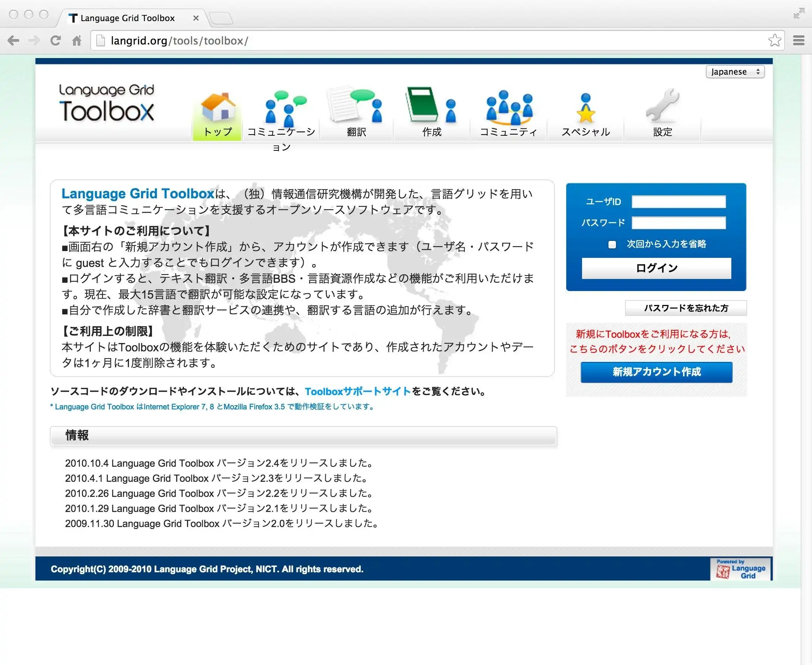Click the browser reload icon
Screen dimensions: 812x665
(x=55, y=41)
